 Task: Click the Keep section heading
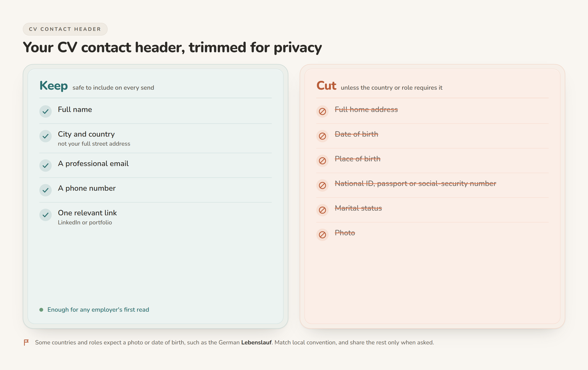[54, 86]
